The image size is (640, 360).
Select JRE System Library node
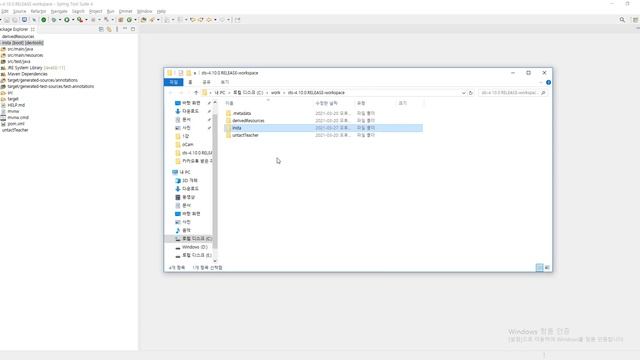pyautogui.click(x=33, y=68)
